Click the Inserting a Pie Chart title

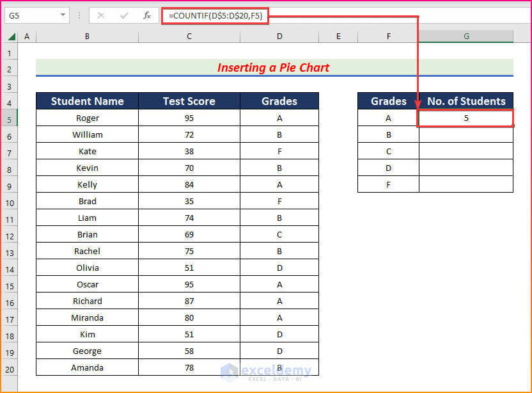point(273,68)
